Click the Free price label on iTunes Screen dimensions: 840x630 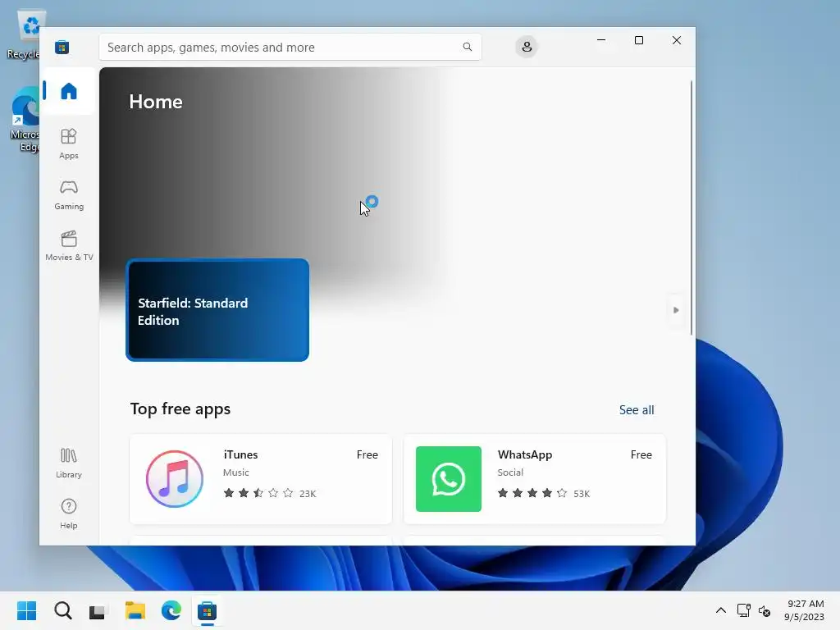pyautogui.click(x=367, y=454)
